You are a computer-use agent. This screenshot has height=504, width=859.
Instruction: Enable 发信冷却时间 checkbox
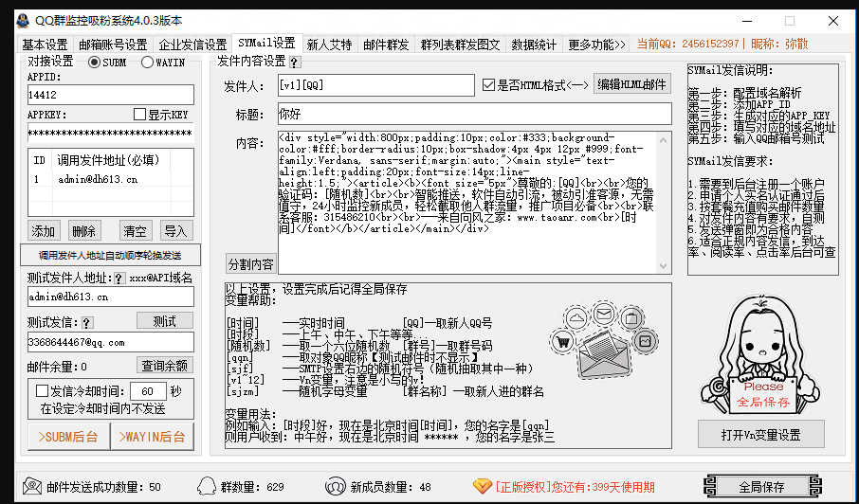point(42,391)
